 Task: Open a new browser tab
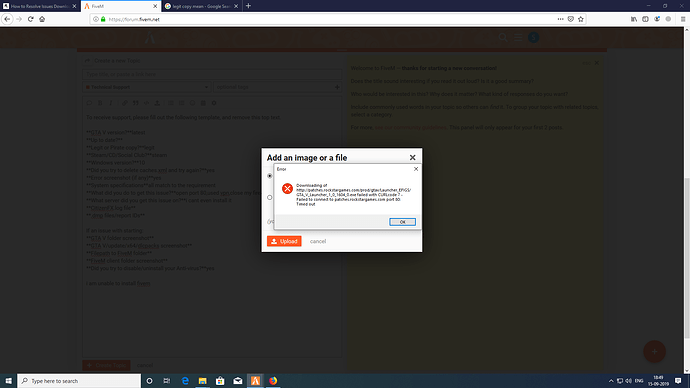(248, 6)
